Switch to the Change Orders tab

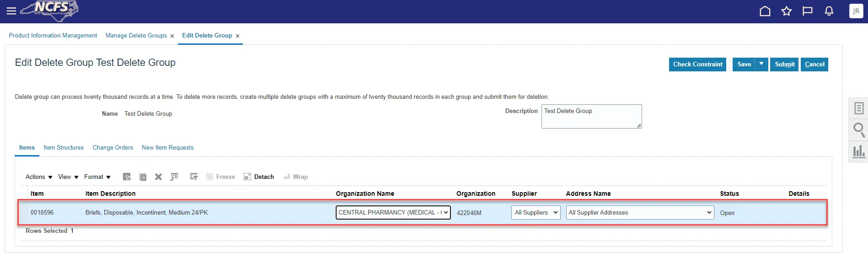tap(113, 148)
